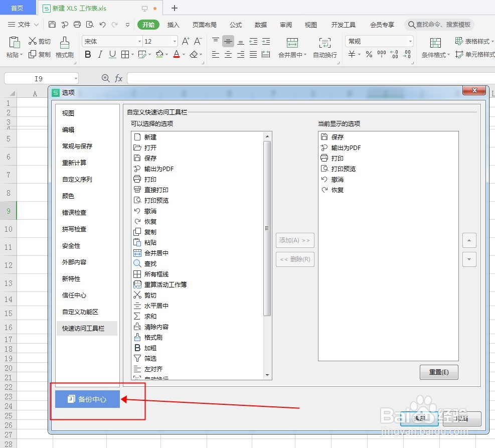Click the Increase Font Size icon
Viewport: 495px width, 448px height.
tap(186, 41)
